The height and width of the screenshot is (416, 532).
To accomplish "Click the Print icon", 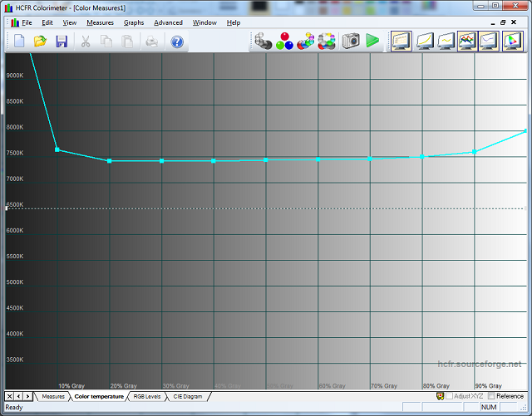I will click(x=151, y=42).
